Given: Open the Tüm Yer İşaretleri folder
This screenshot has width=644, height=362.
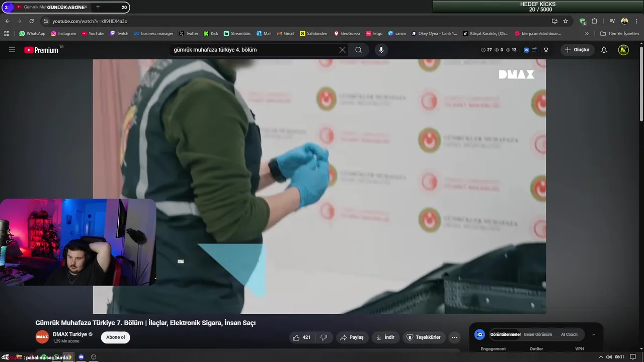Looking at the screenshot, I should (x=620, y=34).
